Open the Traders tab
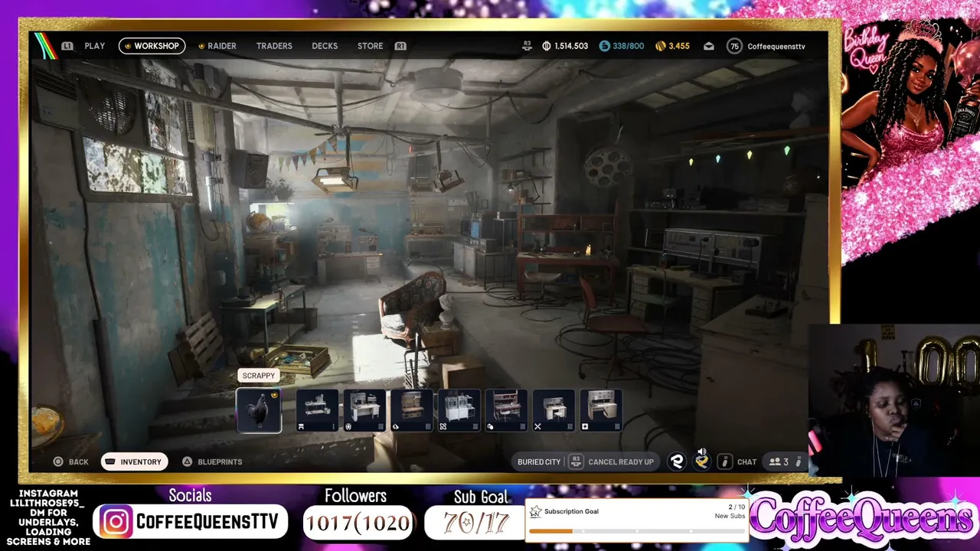The width and height of the screenshot is (980, 551). click(274, 46)
